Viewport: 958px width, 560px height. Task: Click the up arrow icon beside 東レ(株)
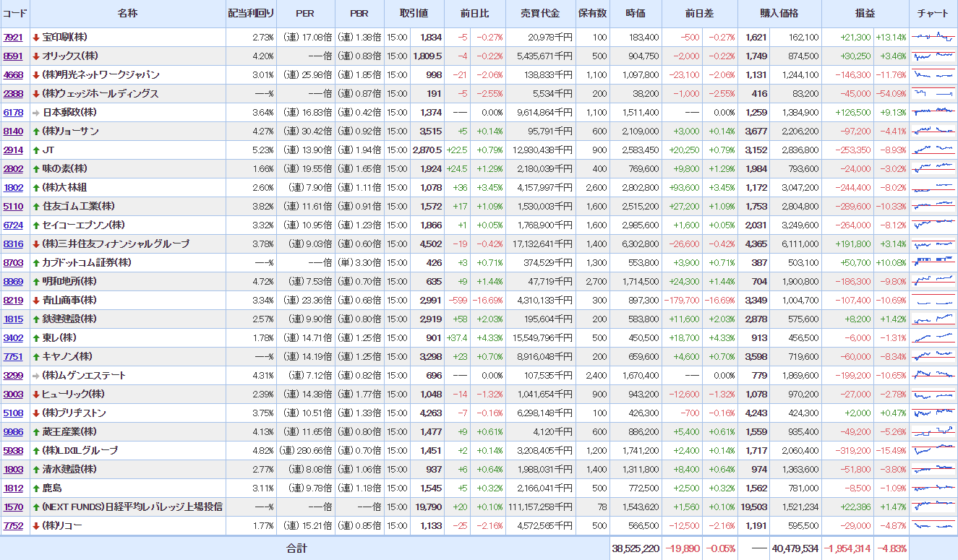click(36, 337)
